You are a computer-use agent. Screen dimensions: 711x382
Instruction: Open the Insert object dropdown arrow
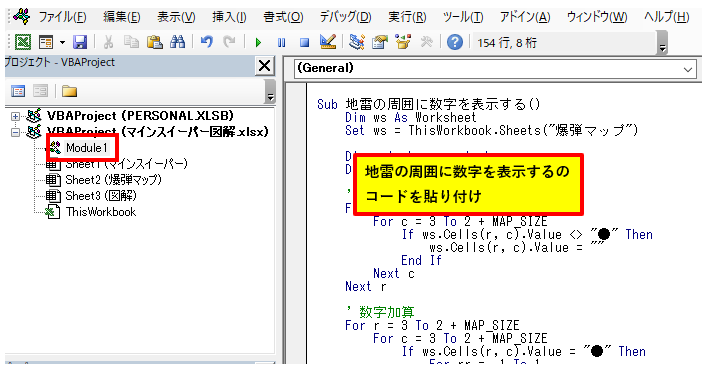[x=62, y=43]
